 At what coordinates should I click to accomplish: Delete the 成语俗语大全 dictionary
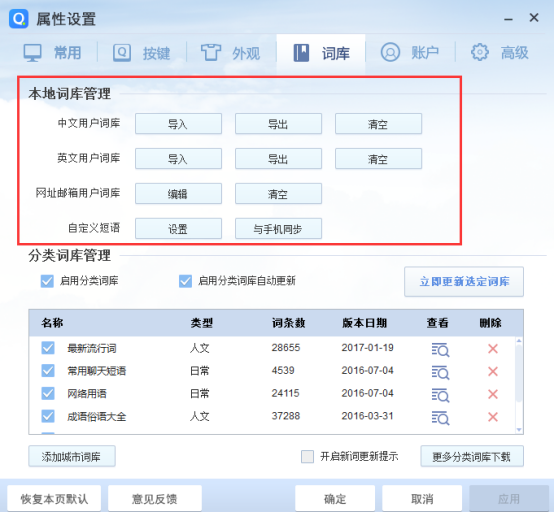[x=493, y=417]
